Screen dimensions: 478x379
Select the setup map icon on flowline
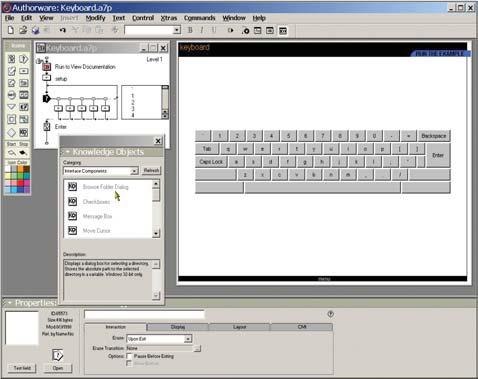[x=46, y=78]
